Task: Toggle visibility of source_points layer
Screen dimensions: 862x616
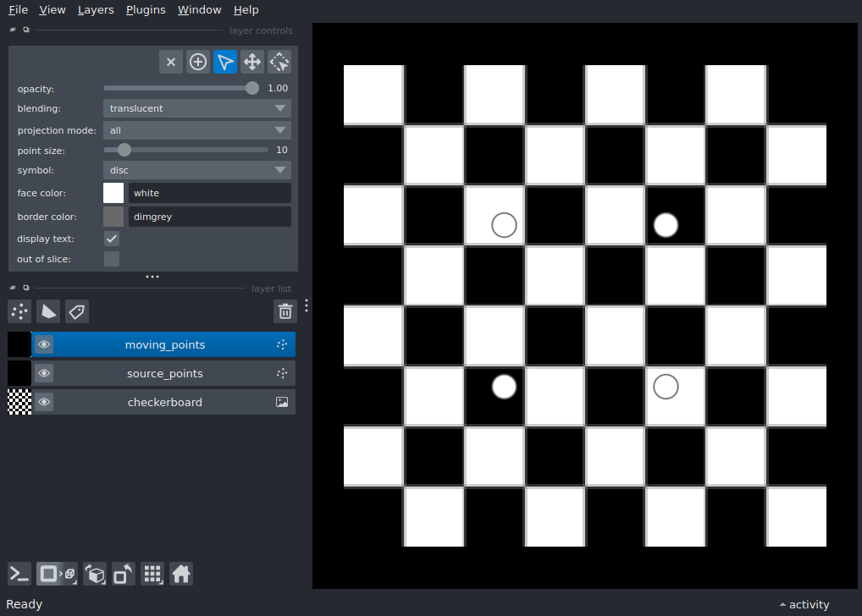Action: (x=44, y=373)
